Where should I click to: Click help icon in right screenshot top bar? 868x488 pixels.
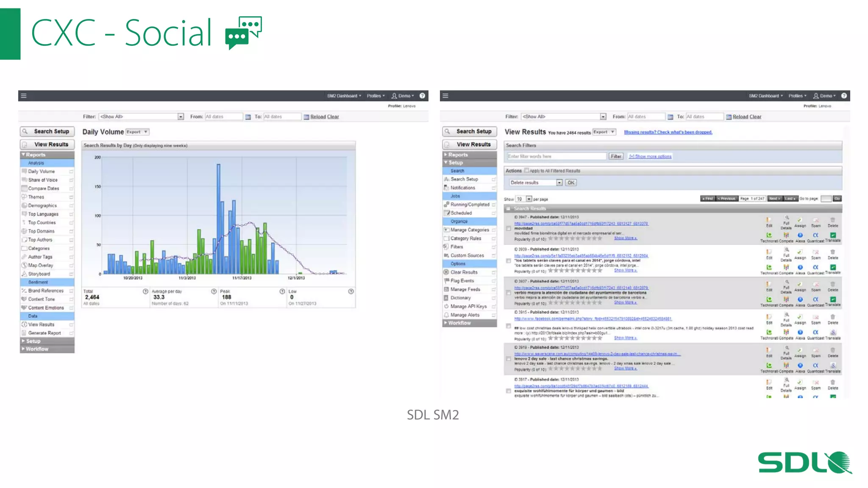point(844,96)
